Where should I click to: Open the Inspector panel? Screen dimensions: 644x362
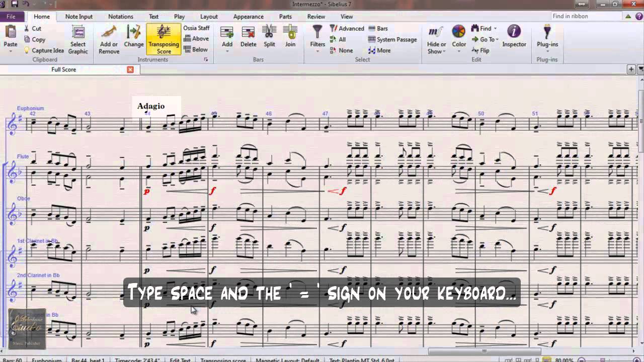click(x=514, y=36)
